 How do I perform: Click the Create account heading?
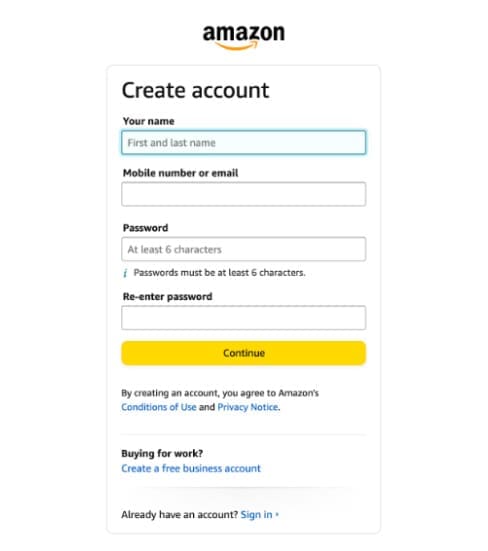195,90
